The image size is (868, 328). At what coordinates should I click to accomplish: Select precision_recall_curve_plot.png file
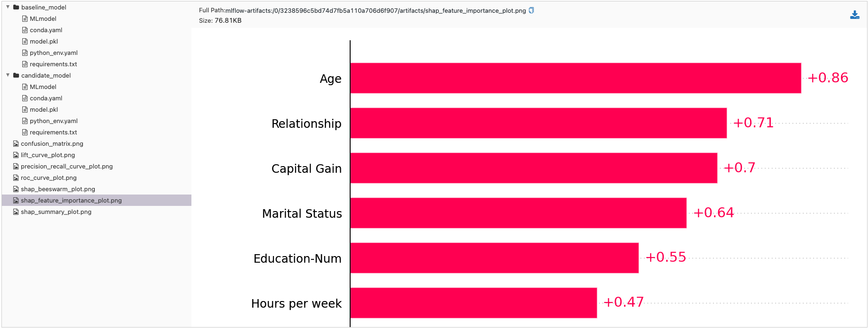(x=67, y=167)
